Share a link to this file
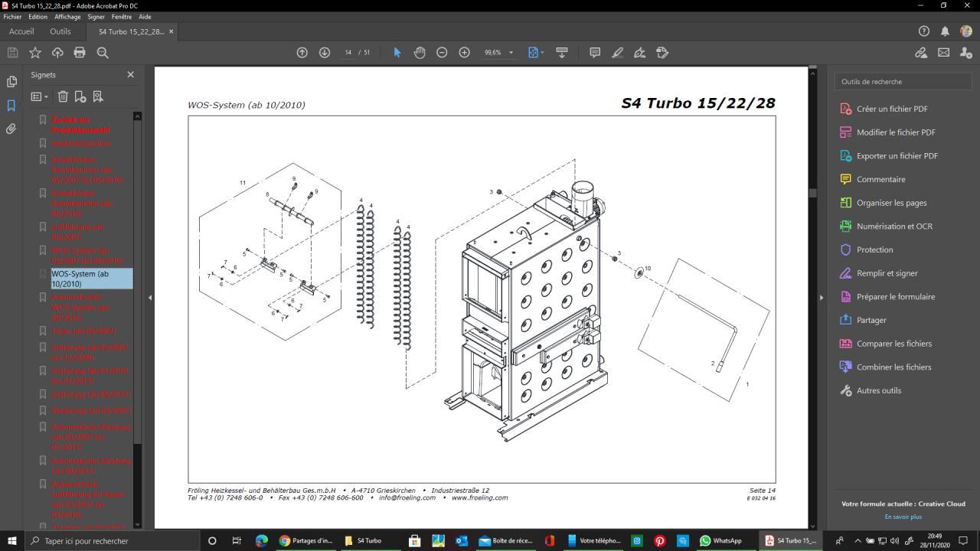Image resolution: width=980 pixels, height=551 pixels. click(x=921, y=53)
